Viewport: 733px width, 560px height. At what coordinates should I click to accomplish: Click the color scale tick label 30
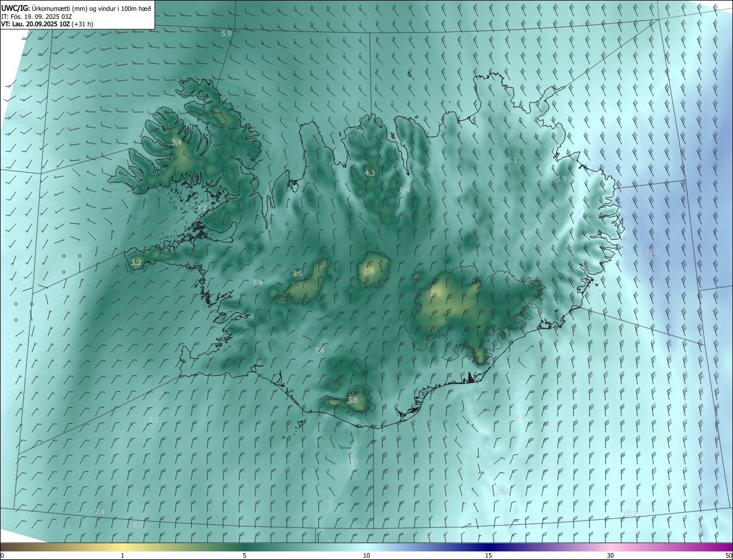pyautogui.click(x=610, y=556)
